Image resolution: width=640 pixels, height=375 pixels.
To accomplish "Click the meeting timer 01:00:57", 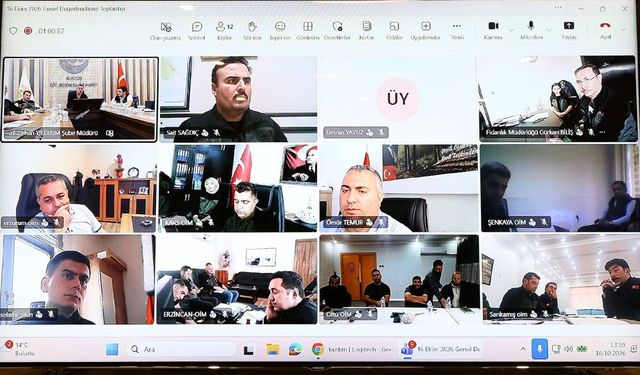I will pyautogui.click(x=51, y=31).
